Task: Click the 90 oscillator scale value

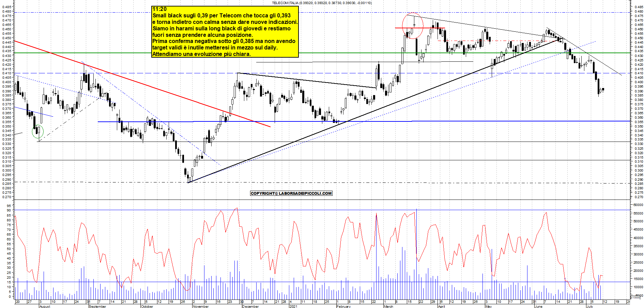Action: click(9, 210)
